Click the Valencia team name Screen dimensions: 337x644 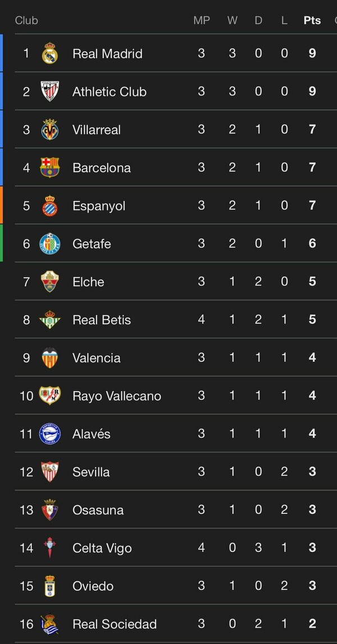coord(96,358)
